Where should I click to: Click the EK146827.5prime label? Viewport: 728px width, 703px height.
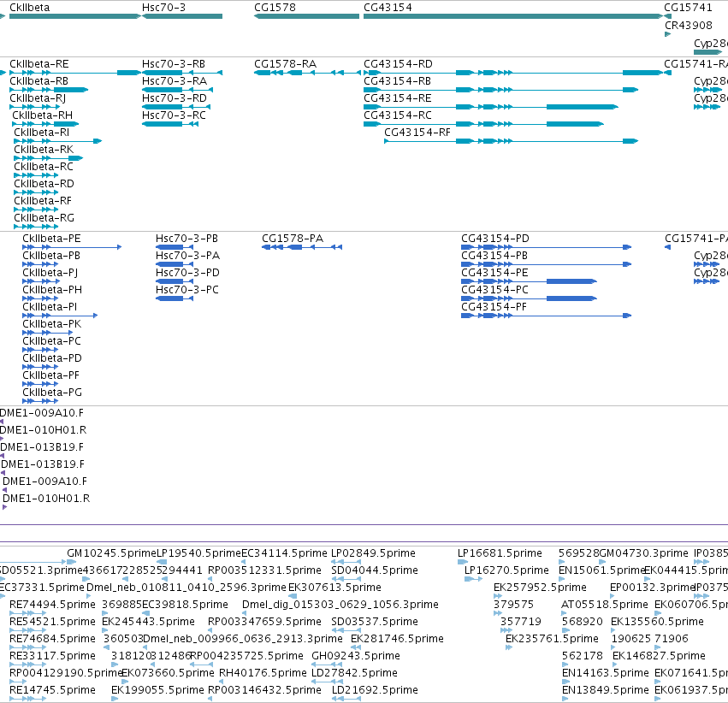pos(659,656)
